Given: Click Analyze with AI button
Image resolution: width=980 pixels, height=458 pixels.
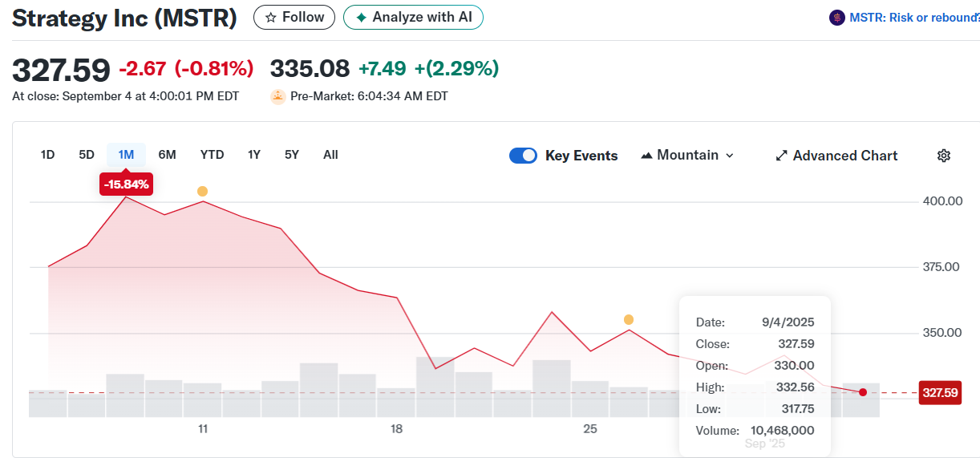Looking at the screenshot, I should tap(413, 17).
